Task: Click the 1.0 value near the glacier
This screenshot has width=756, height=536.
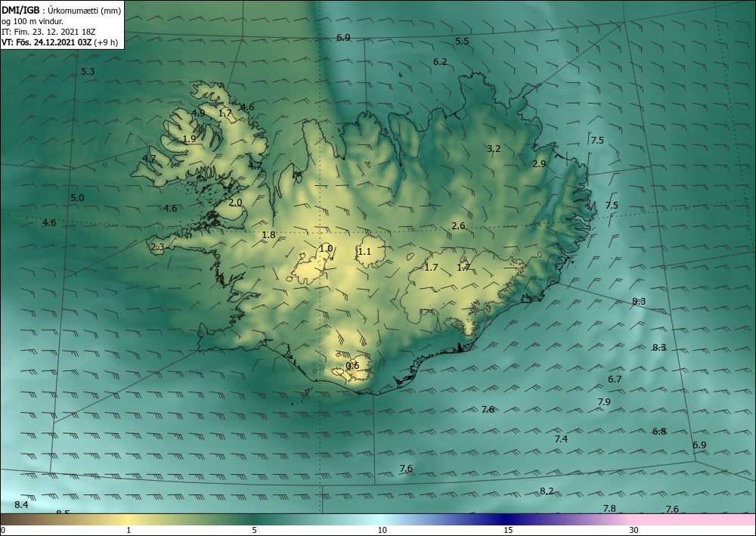Action: [326, 249]
